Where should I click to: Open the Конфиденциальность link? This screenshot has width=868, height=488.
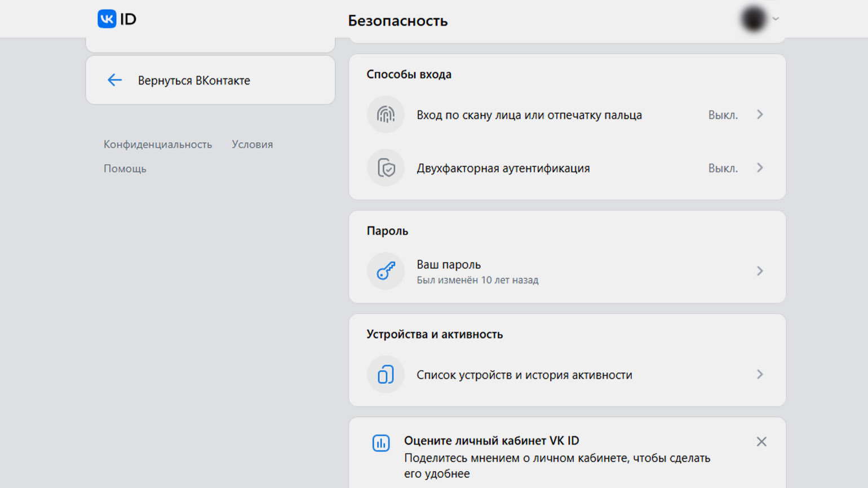pos(158,144)
